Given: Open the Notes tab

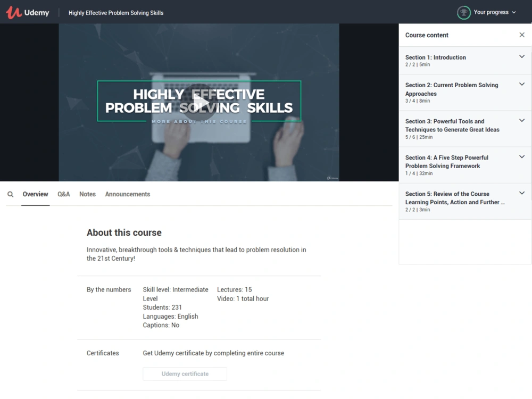Looking at the screenshot, I should pyautogui.click(x=88, y=194).
